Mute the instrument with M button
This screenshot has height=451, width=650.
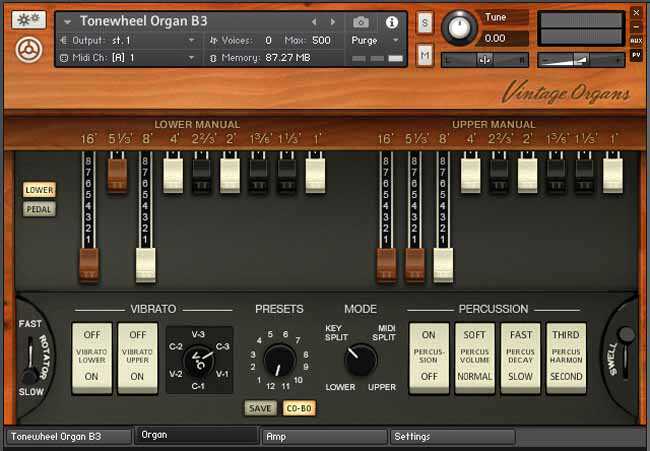point(424,55)
